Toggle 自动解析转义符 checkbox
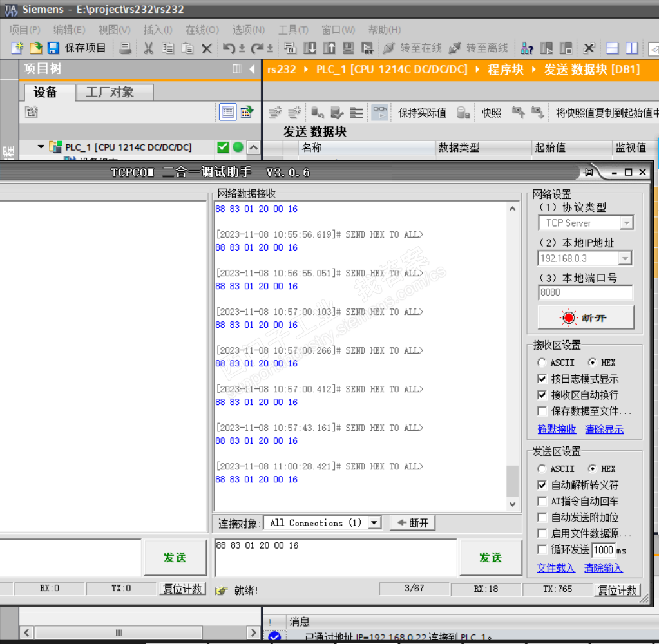 coord(542,485)
